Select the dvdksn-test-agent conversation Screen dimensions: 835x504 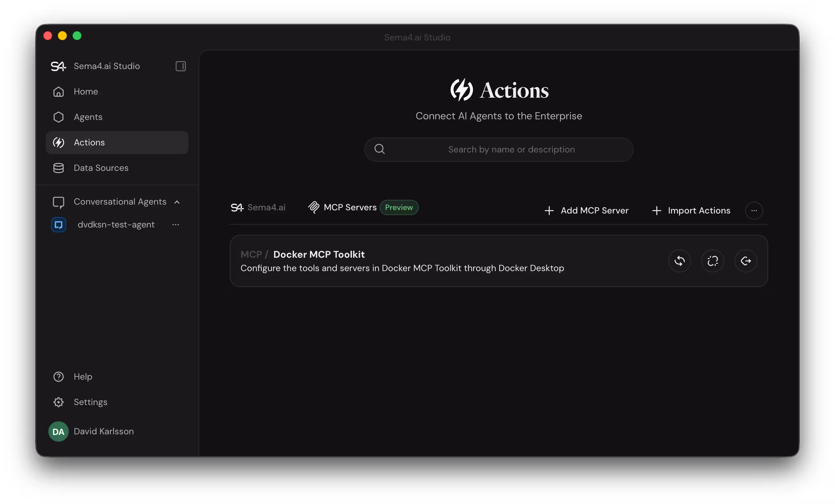coord(116,224)
